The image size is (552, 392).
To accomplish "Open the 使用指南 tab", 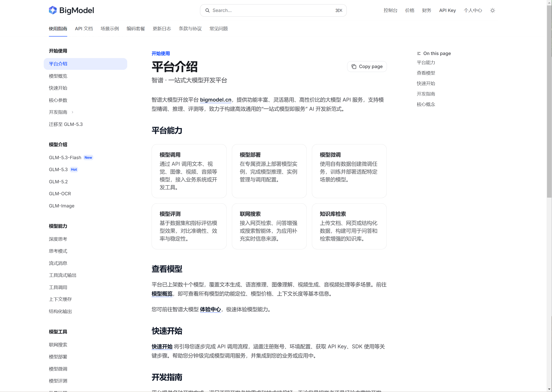I will [58, 29].
